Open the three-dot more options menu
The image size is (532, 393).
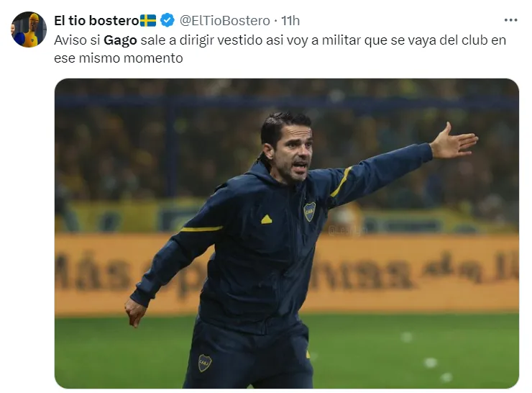tap(510, 20)
